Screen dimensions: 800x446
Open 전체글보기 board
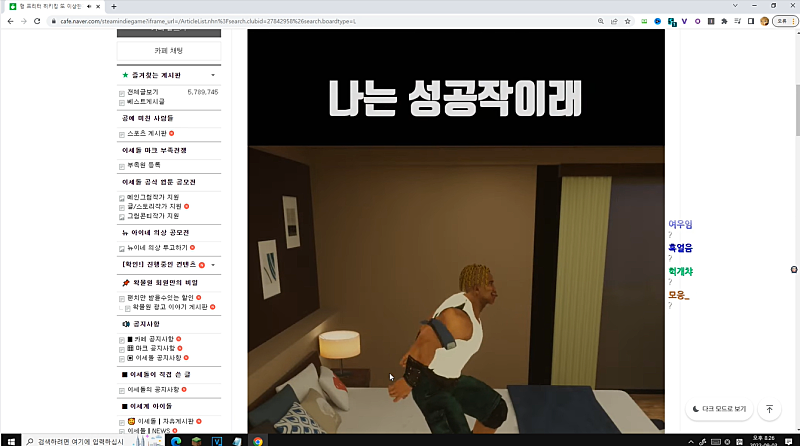pos(142,92)
